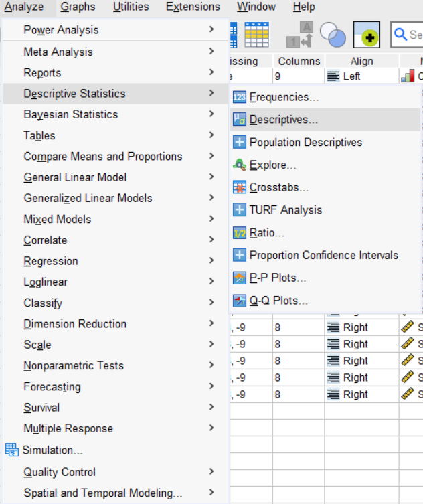Click the left align icon in first row
This screenshot has height=504, width=423.
[x=333, y=76]
